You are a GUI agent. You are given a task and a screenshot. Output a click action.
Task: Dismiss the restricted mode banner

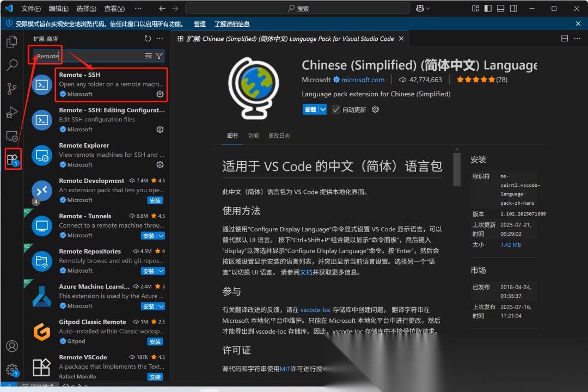(578, 23)
